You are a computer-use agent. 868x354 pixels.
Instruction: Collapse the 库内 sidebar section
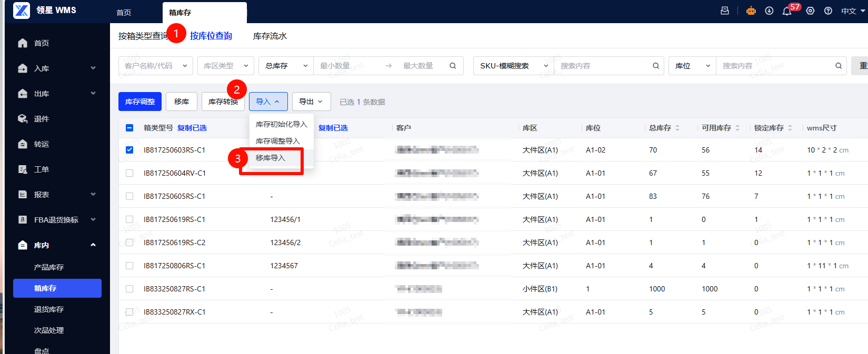click(x=93, y=245)
